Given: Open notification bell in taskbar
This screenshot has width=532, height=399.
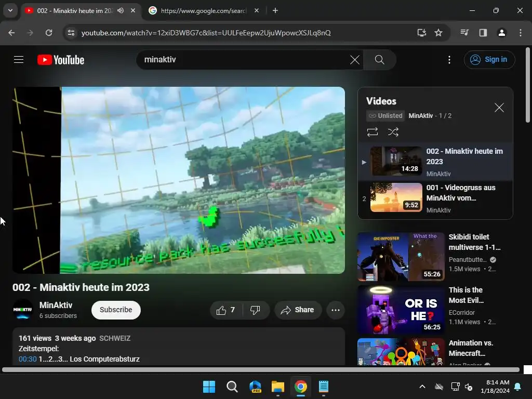Looking at the screenshot, I should pyautogui.click(x=518, y=387).
